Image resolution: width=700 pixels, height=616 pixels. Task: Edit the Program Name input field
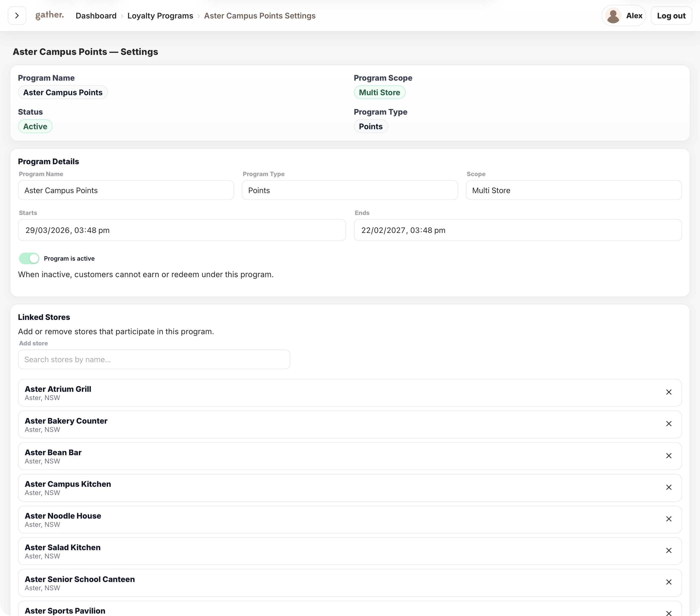pos(126,190)
